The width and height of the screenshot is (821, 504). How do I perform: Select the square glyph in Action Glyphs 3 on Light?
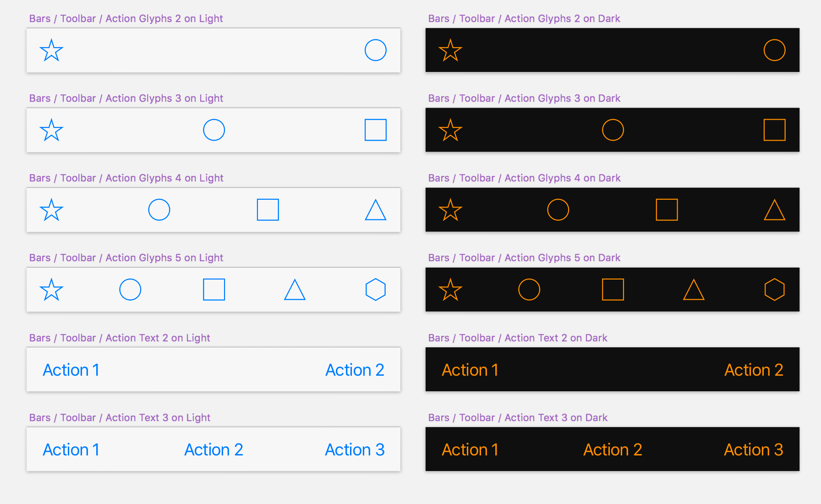(x=375, y=130)
